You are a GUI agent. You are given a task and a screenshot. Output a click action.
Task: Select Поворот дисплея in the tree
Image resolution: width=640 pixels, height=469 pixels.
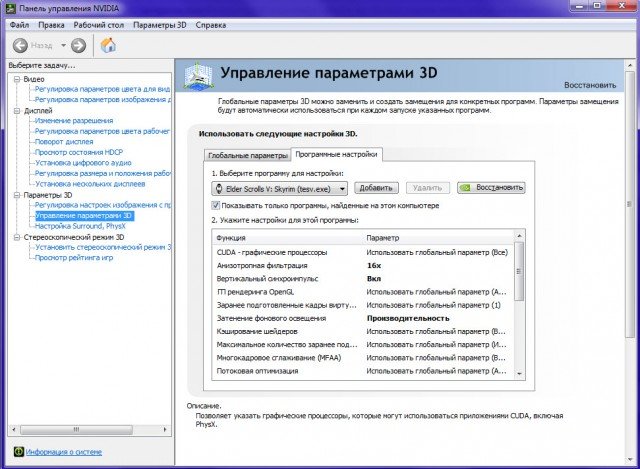click(64, 142)
